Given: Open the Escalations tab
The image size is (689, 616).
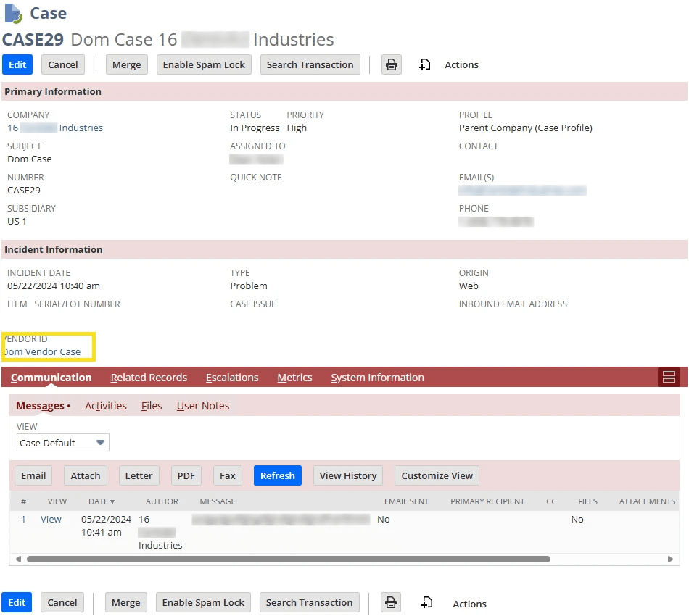Looking at the screenshot, I should pos(232,378).
